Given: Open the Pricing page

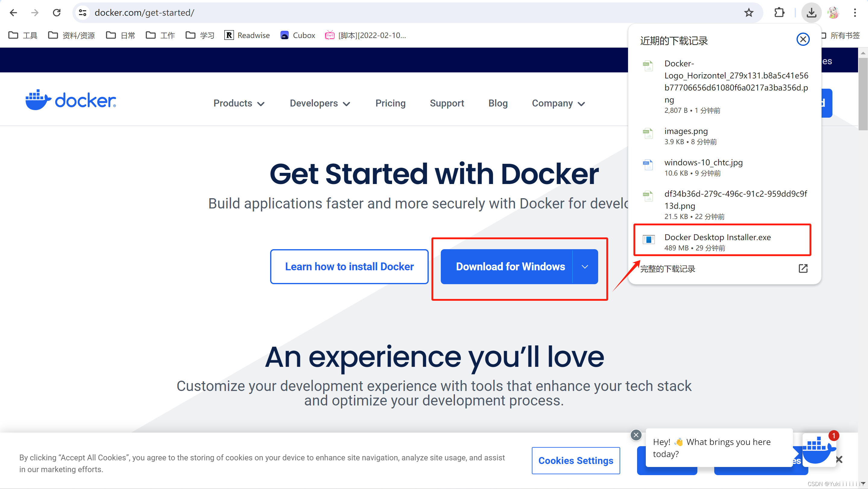Looking at the screenshot, I should (390, 103).
